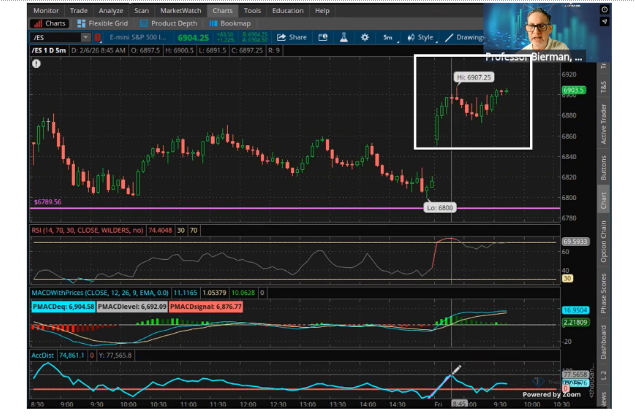Click the AccDist study title
635x420 pixels.
pos(43,355)
